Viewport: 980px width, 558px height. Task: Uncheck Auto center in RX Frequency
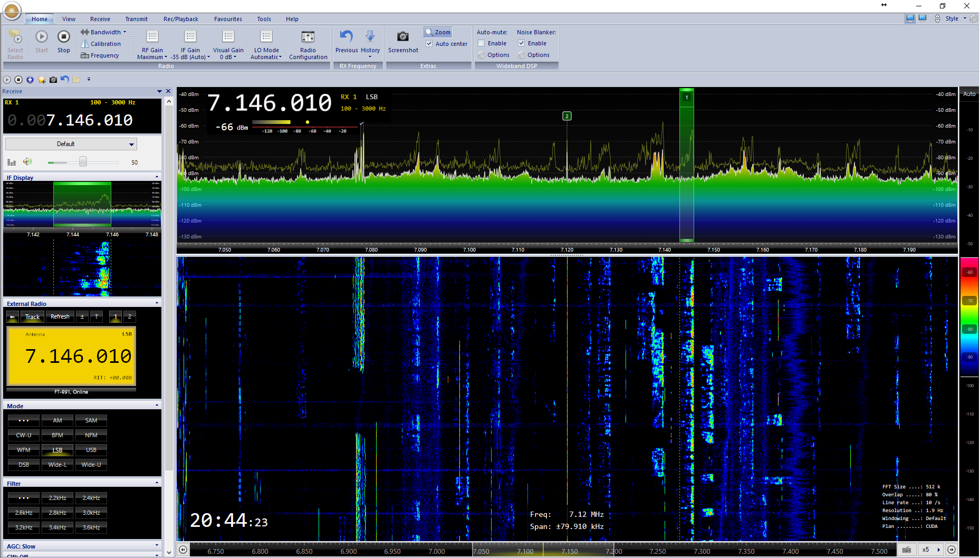(430, 43)
